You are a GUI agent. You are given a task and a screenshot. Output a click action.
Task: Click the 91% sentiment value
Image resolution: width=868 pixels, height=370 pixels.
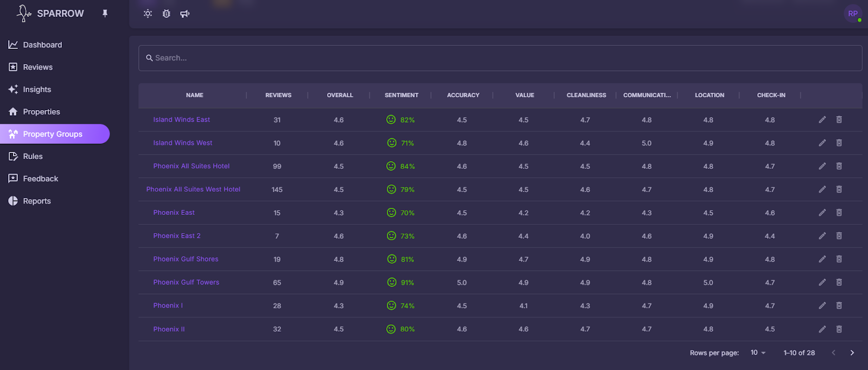407,283
